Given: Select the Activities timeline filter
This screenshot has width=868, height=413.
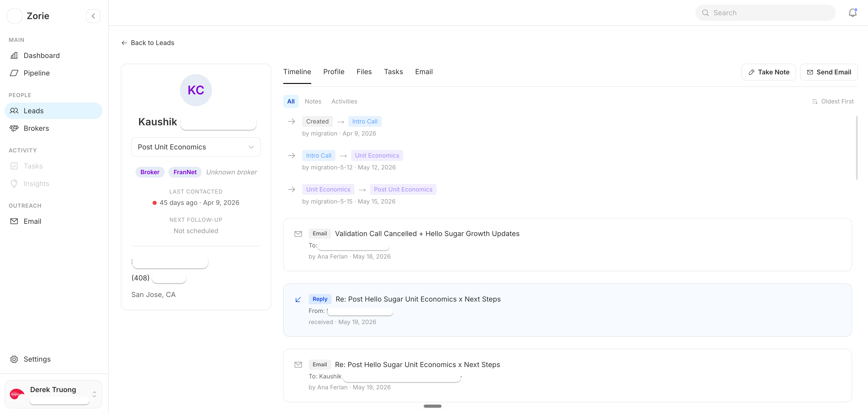Looking at the screenshot, I should 344,101.
